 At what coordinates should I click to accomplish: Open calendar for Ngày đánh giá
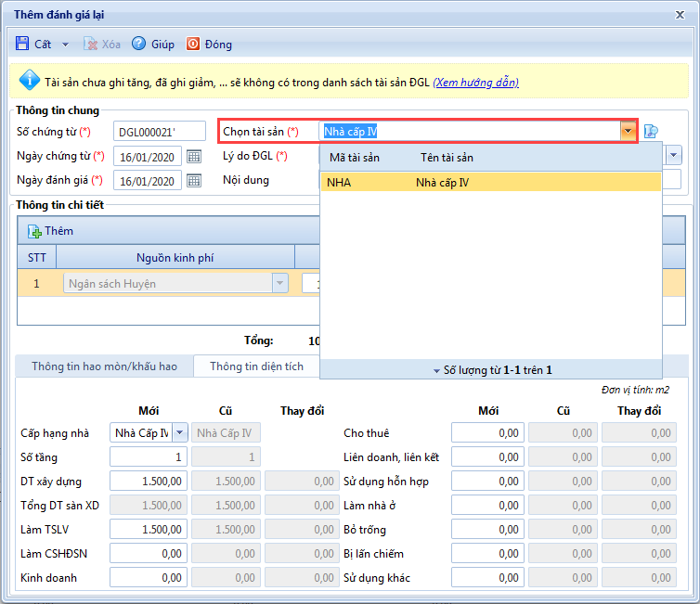(x=194, y=181)
